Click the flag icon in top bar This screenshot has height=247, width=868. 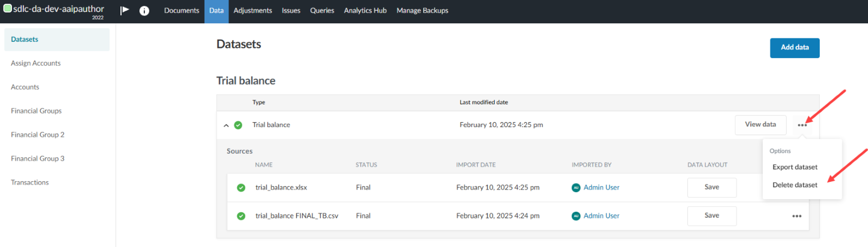[124, 10]
